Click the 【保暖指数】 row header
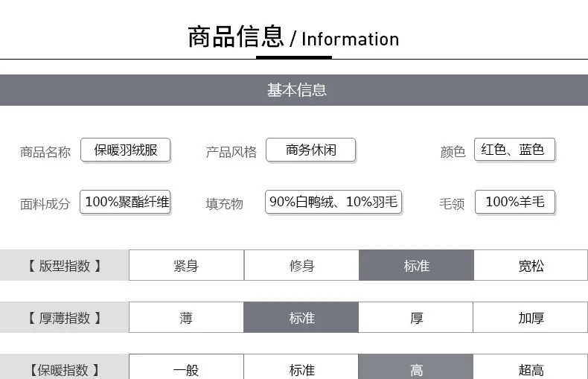The image size is (588, 379). (64, 366)
